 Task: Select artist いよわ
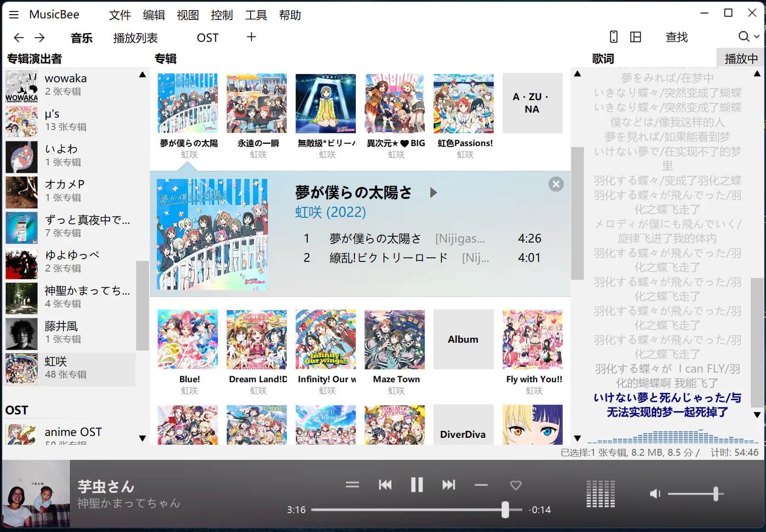tap(70, 156)
